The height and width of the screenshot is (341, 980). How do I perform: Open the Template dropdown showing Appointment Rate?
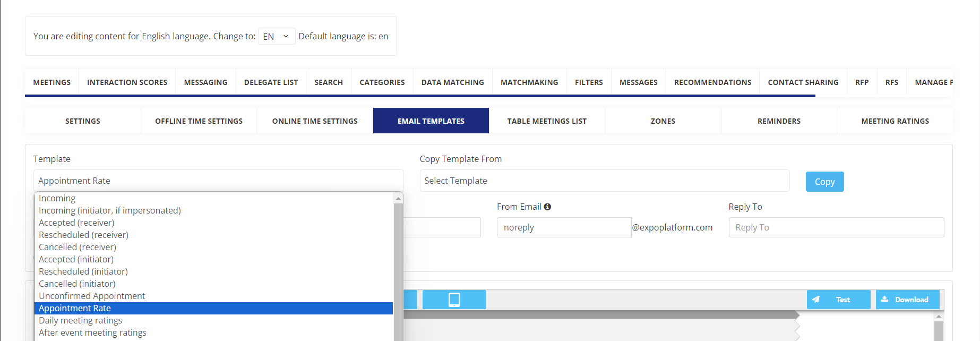pyautogui.click(x=218, y=181)
